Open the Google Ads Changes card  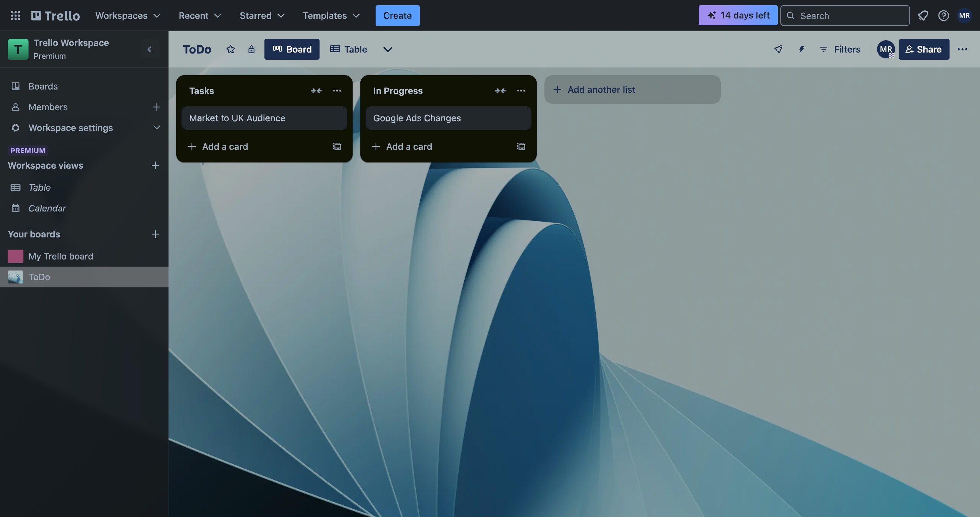point(448,118)
